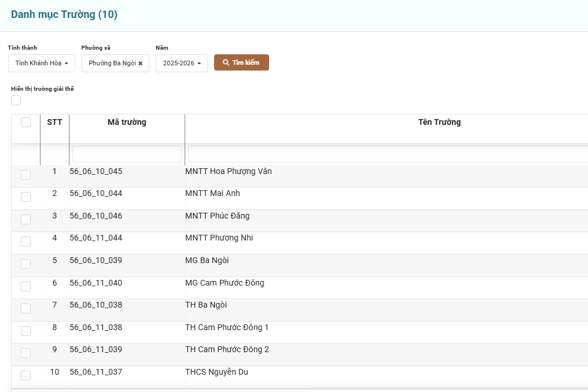Click school name MNTT Phúc Đăng
588x392 pixels.
coord(217,216)
